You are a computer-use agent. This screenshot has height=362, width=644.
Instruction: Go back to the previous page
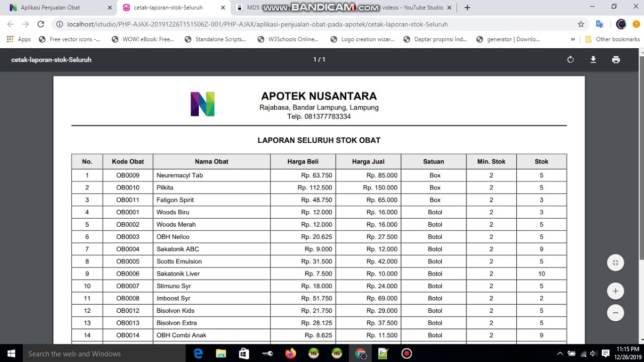[x=11, y=24]
